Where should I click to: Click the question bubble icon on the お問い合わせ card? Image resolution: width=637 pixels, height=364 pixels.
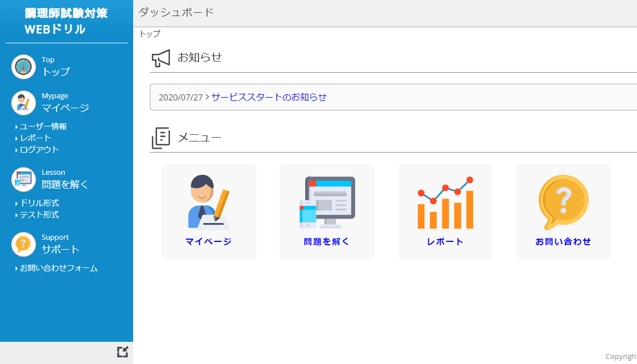[563, 201]
